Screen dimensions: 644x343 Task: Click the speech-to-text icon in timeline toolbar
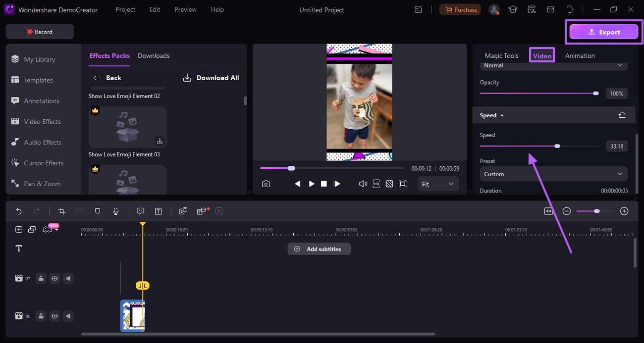click(x=183, y=211)
